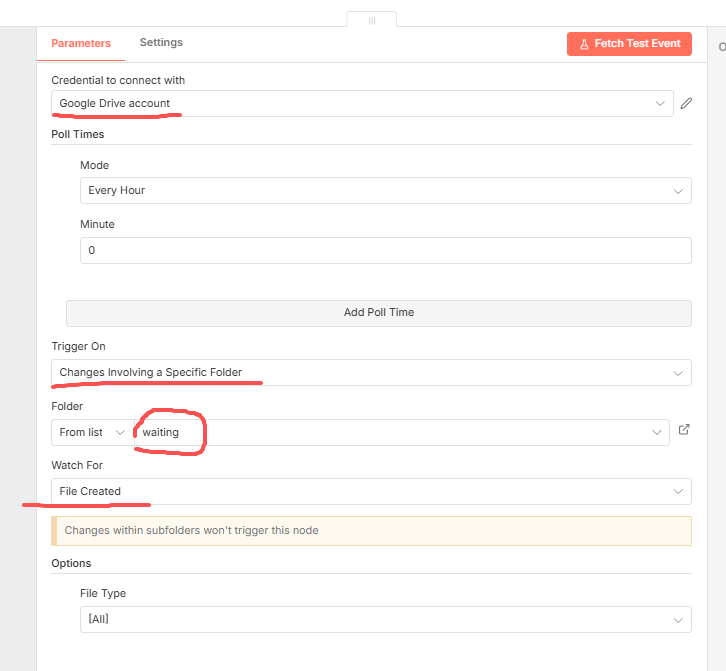Click the chevron arrow in File Type field

[678, 620]
